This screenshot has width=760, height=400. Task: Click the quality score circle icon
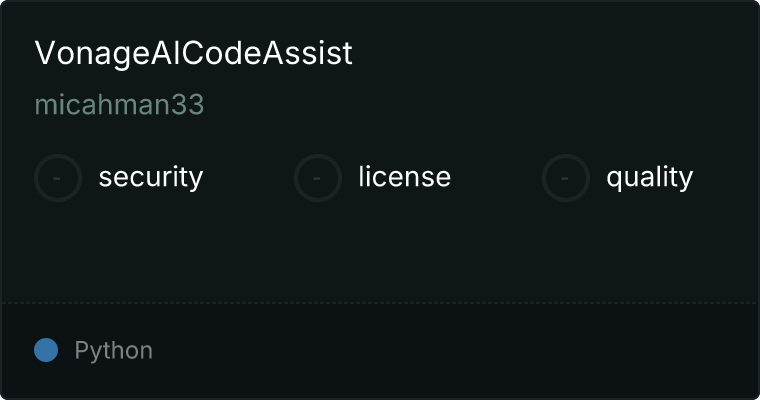pos(566,178)
